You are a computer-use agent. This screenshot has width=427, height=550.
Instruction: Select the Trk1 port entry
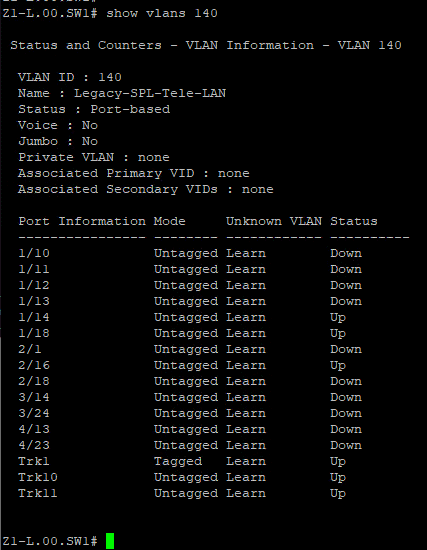[34, 461]
